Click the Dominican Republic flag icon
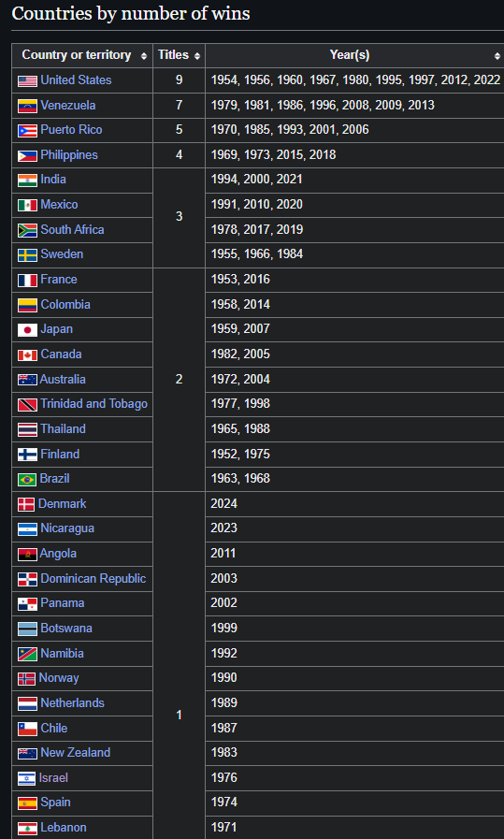Screen dimensions: 504x839 [x=27, y=580]
